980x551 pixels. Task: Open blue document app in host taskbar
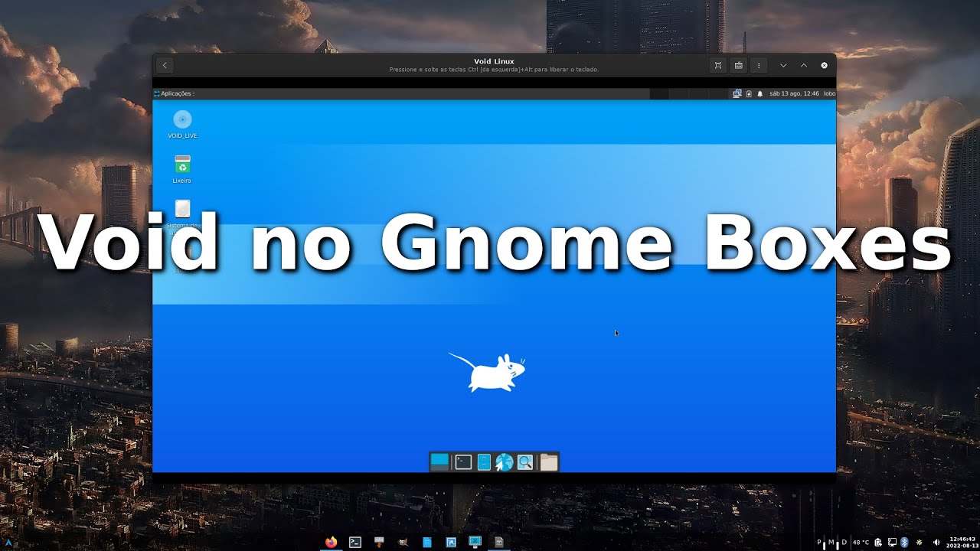point(427,542)
